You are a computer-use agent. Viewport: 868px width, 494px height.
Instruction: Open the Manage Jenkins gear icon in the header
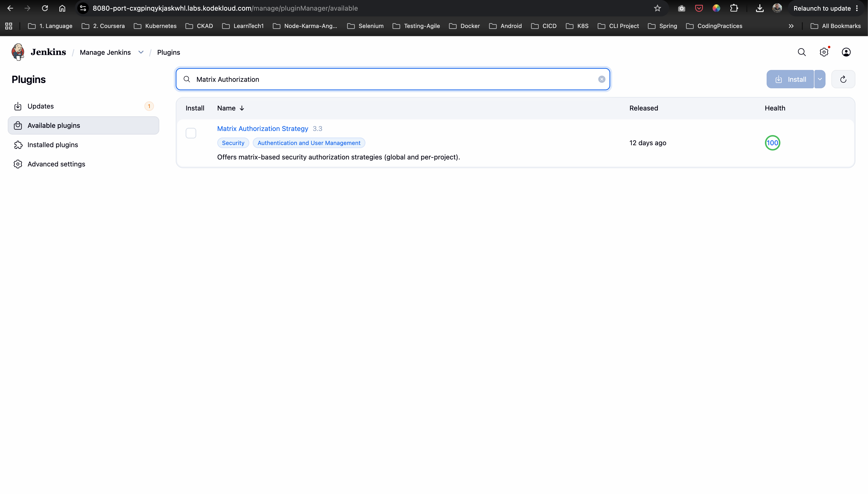point(824,52)
